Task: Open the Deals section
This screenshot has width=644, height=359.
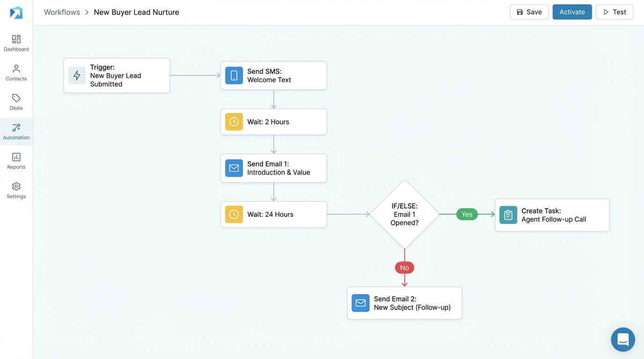Action: (16, 101)
